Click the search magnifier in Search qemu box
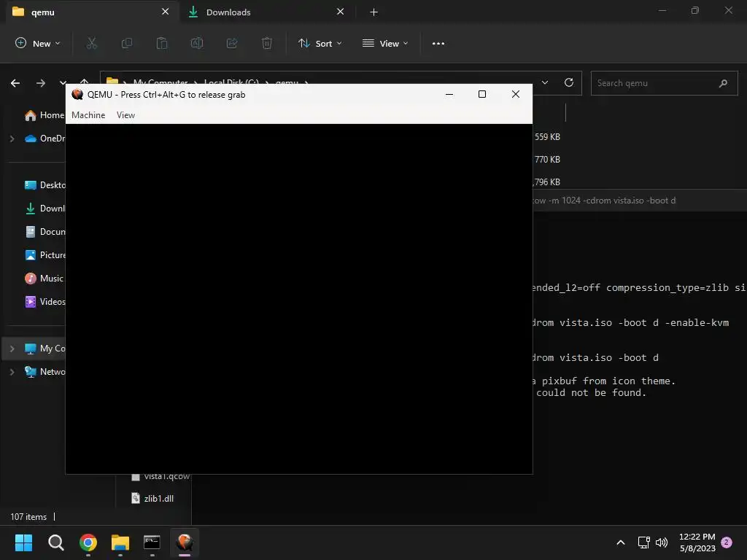The width and height of the screenshot is (747, 560). click(x=723, y=83)
